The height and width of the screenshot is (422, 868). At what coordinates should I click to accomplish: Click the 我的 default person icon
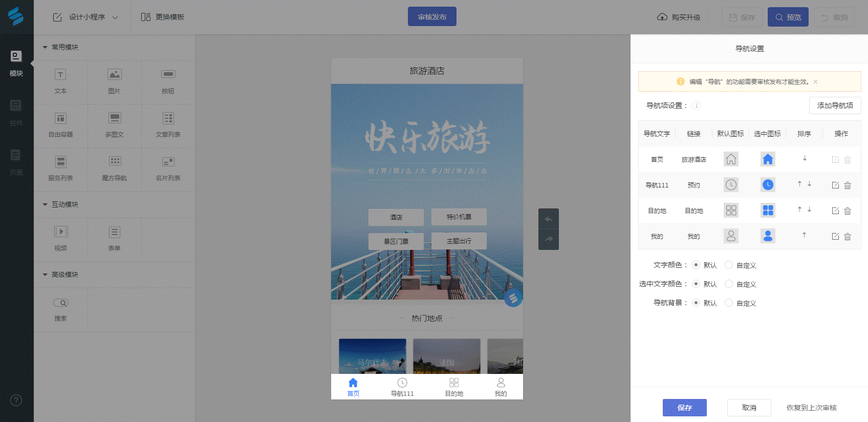pyautogui.click(x=731, y=236)
